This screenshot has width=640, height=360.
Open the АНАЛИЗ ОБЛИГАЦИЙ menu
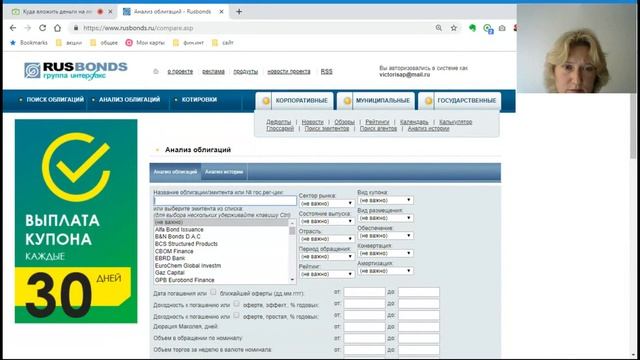click(x=129, y=100)
